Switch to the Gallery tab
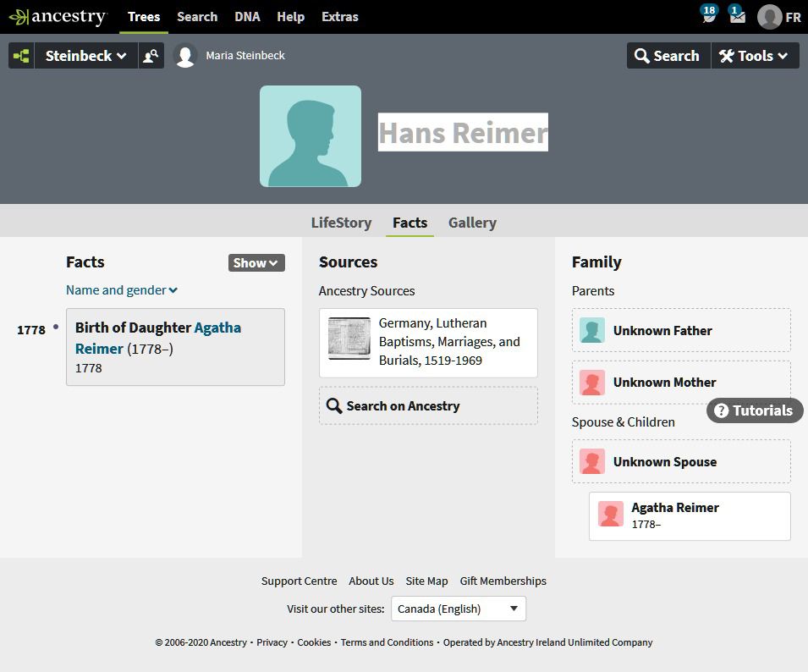 472,223
